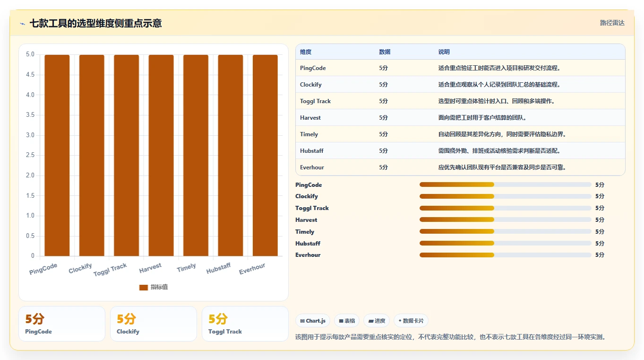Click the 2.5 tick on the chart y-axis
644x360 pixels.
(30, 156)
